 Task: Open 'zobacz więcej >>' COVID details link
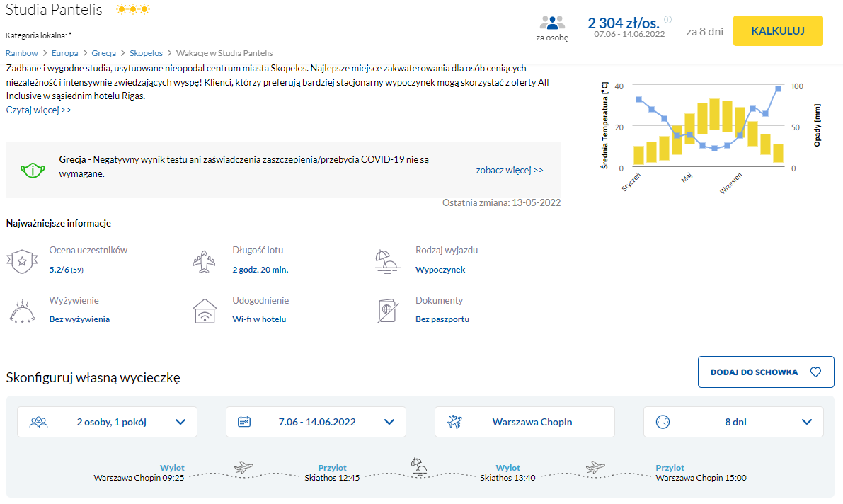click(510, 171)
